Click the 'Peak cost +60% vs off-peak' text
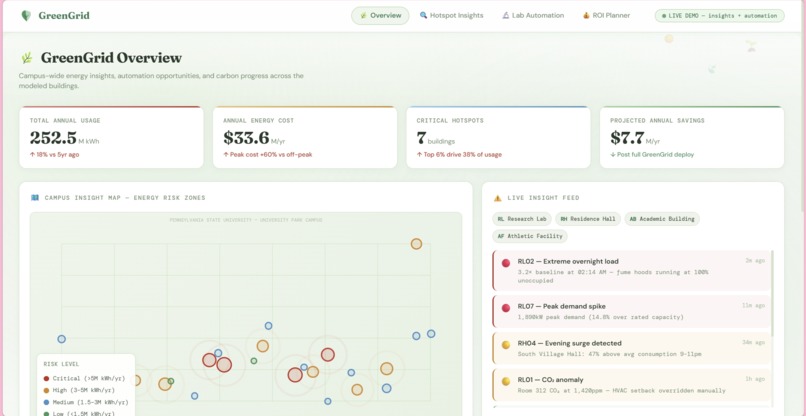The height and width of the screenshot is (416, 806). [270, 154]
